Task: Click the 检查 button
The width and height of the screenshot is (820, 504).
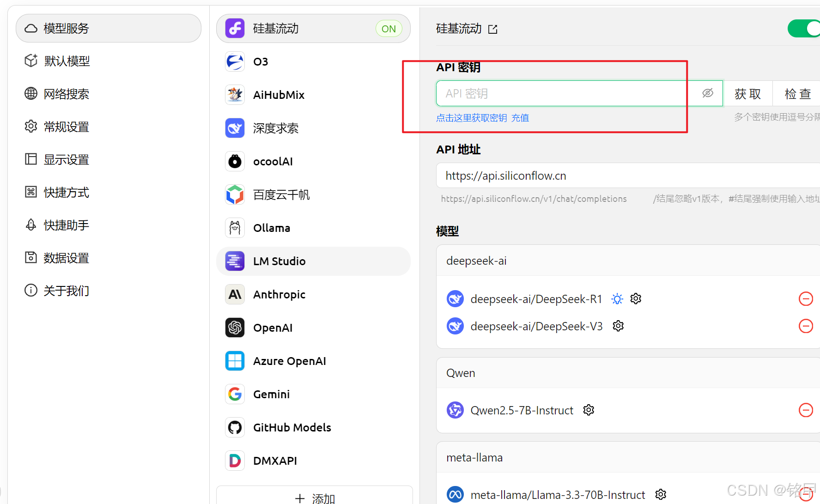Action: click(x=797, y=93)
